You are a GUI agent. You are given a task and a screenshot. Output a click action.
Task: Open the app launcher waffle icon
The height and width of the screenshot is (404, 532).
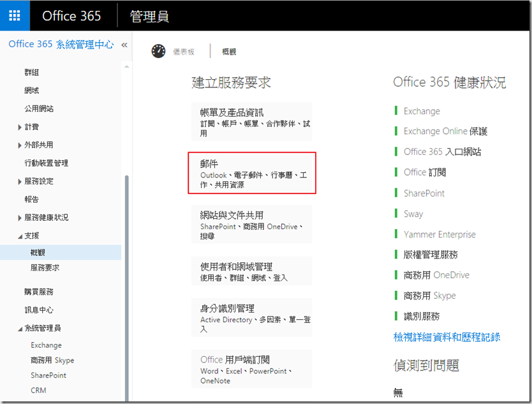15,16
